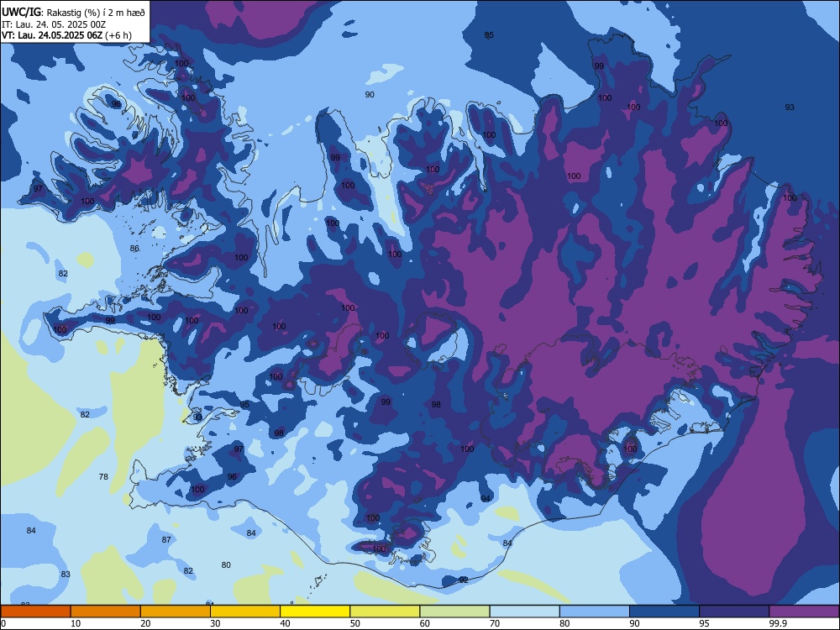Click the legend tick label '30'
The width and height of the screenshot is (840, 630).
click(215, 623)
